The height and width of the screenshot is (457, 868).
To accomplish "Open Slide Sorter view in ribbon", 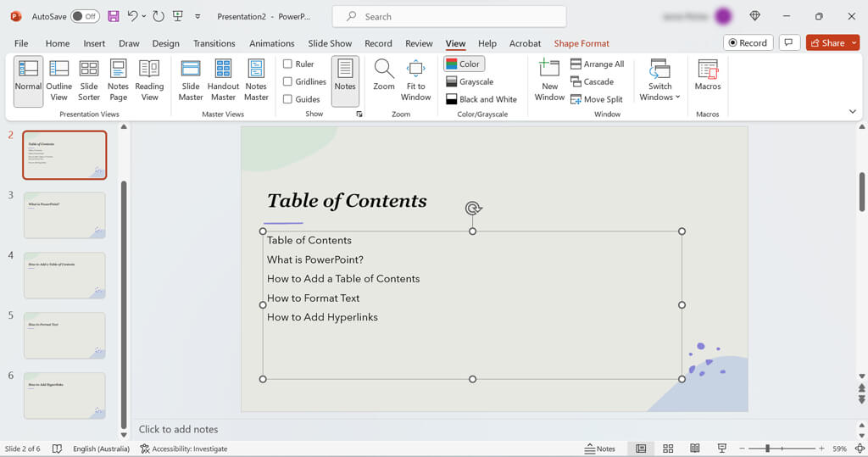I will [89, 81].
